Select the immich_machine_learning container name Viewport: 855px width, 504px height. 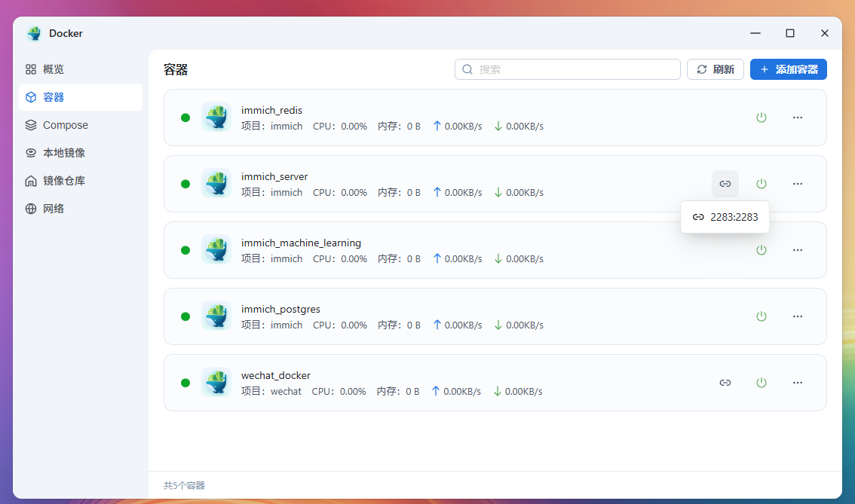pyautogui.click(x=301, y=243)
